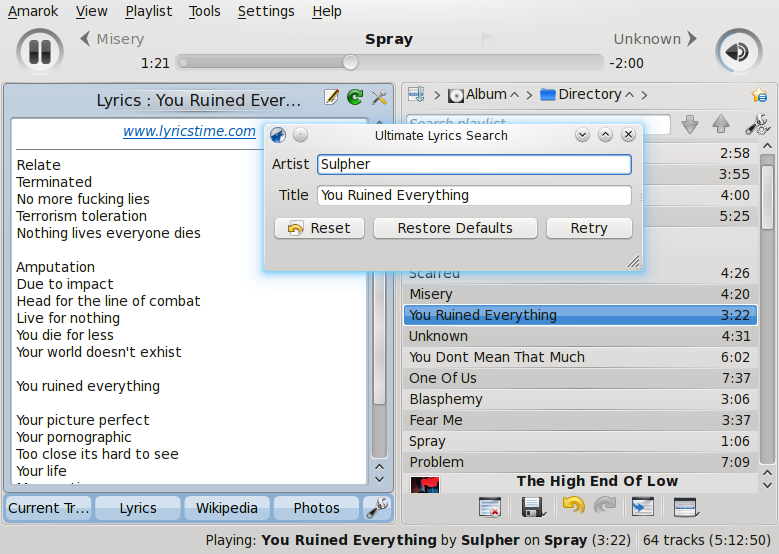Viewport: 779px width, 554px height.
Task: Pause playback with the pause button
Action: click(40, 52)
